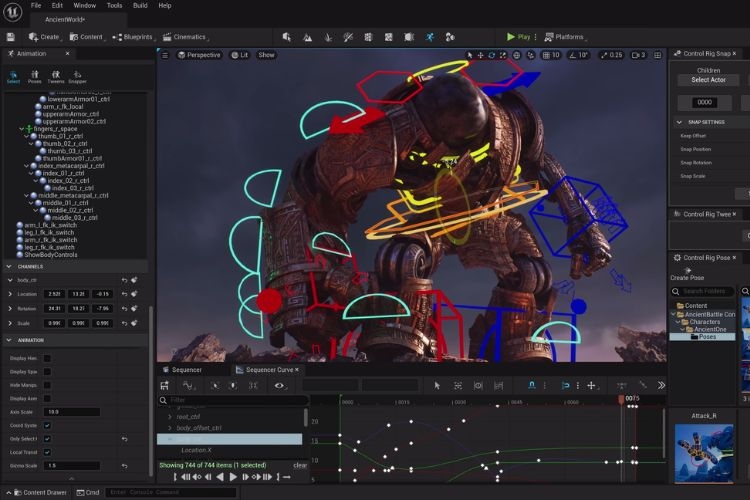Expand the Rotation channel row
Viewport: 750px width, 500px height.
(10, 309)
